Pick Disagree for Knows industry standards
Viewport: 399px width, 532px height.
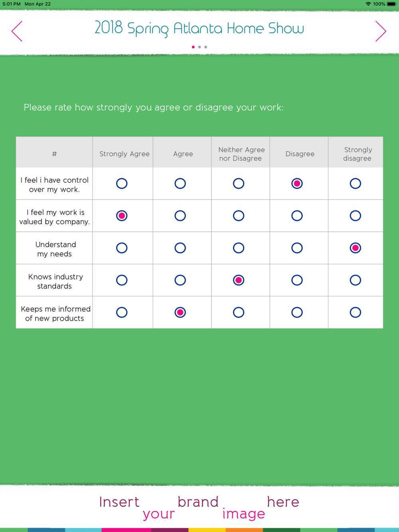[x=297, y=280]
